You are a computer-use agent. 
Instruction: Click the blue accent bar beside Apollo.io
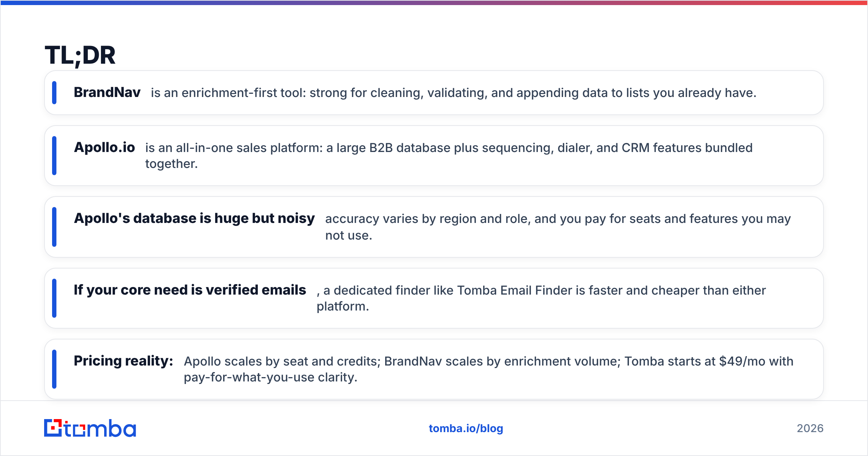click(54, 156)
